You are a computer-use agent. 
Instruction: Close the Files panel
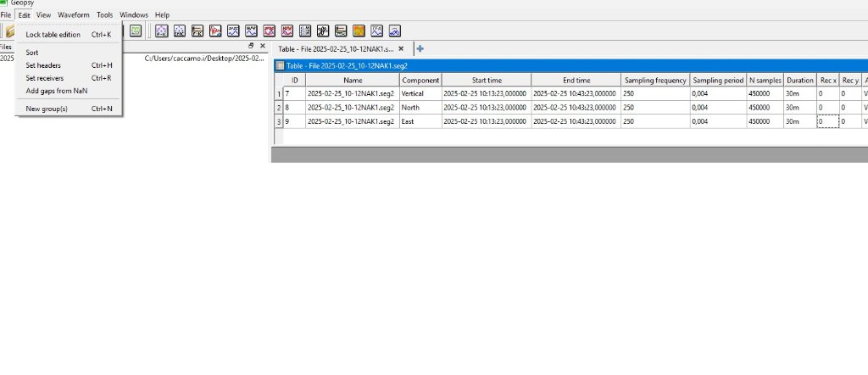click(262, 46)
